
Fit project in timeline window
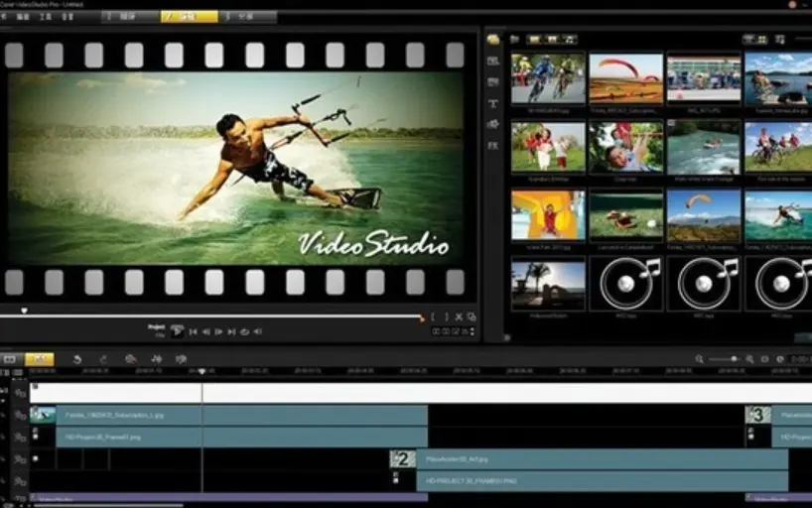pyautogui.click(x=765, y=359)
